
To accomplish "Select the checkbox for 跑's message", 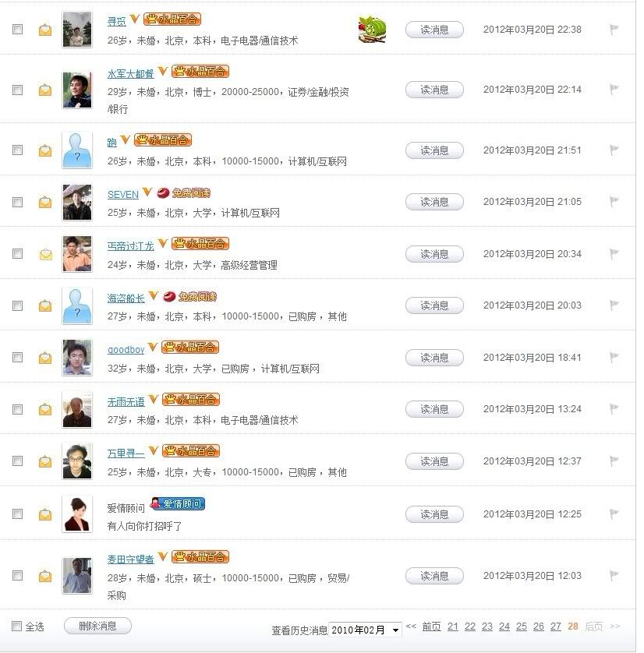I will coord(17,150).
